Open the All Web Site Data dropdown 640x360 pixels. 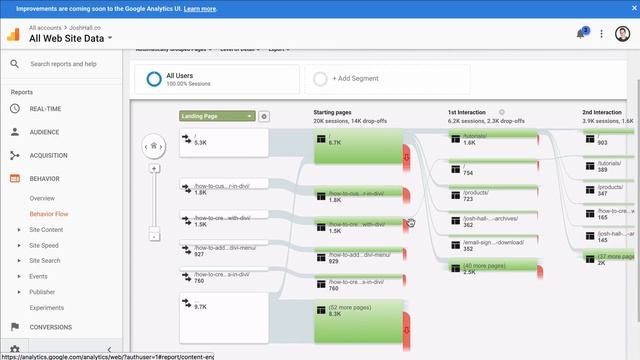[71, 38]
